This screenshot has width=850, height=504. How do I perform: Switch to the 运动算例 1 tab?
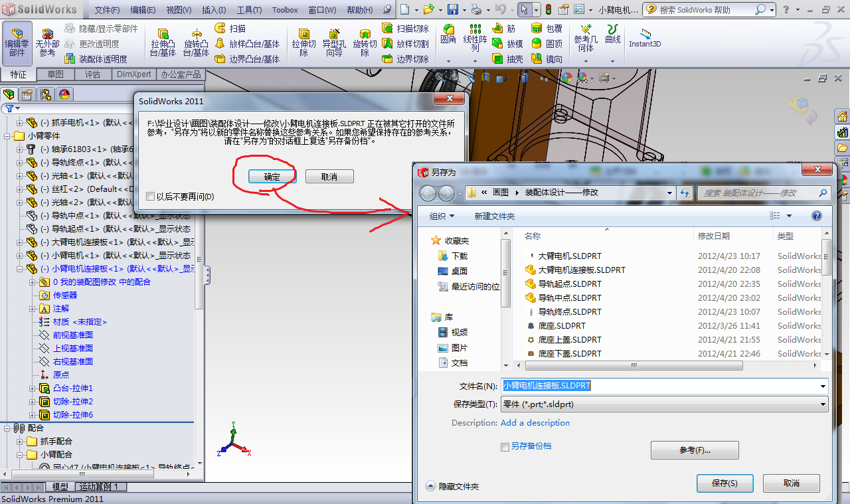pos(99,487)
